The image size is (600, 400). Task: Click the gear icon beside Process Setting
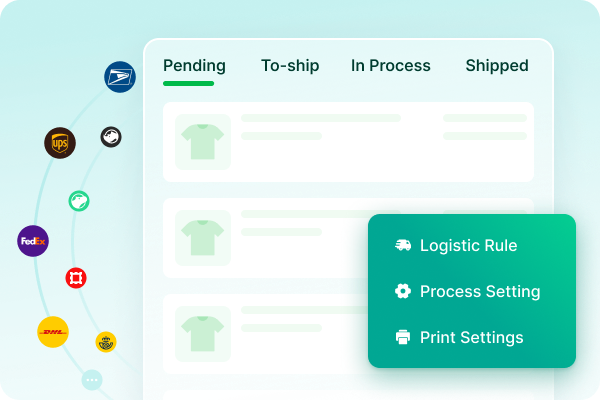pos(403,291)
